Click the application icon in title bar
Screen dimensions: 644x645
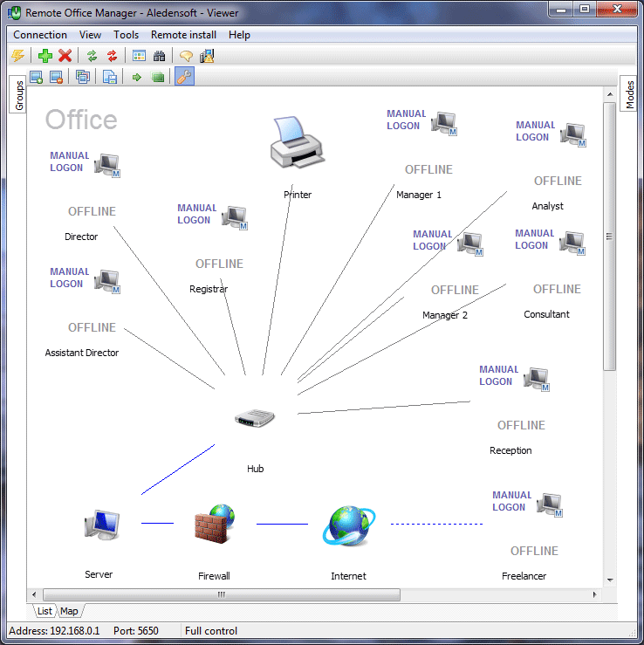click(14, 13)
